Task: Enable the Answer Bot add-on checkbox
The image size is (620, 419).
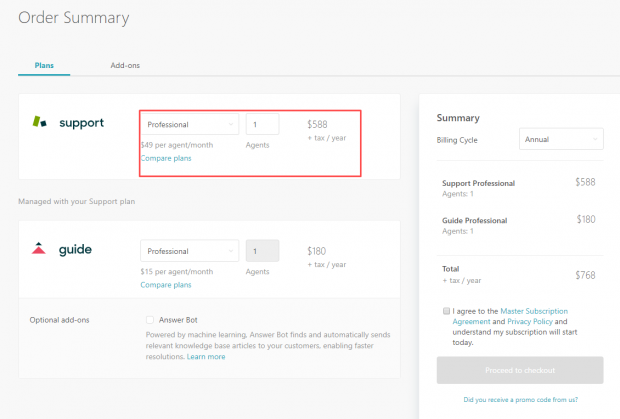Action: (x=149, y=319)
